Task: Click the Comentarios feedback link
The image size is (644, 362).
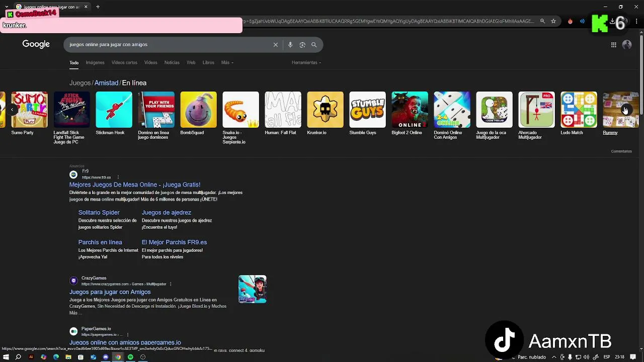Action: coord(621,151)
